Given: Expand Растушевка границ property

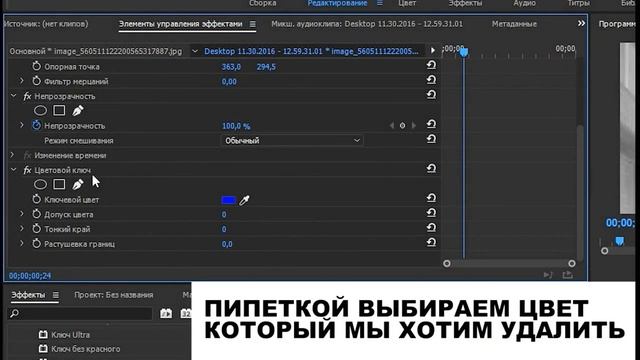Looking at the screenshot, I should 22,243.
